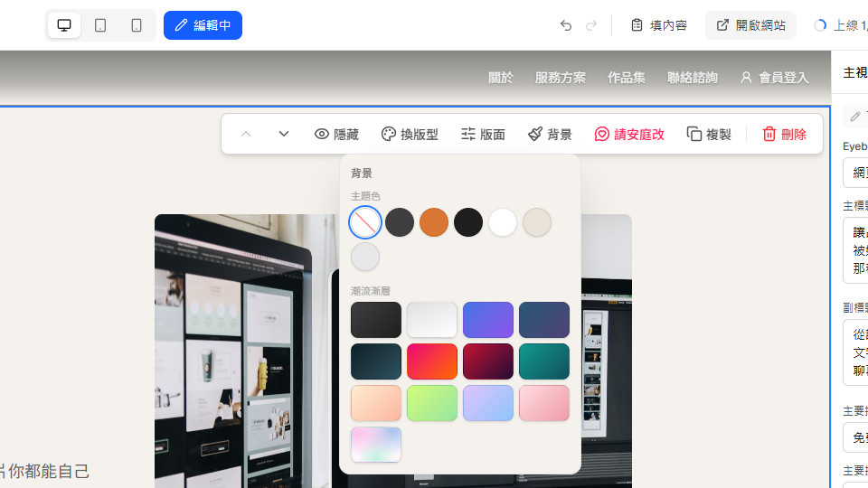Click the pencil icon in right panel

(855, 117)
